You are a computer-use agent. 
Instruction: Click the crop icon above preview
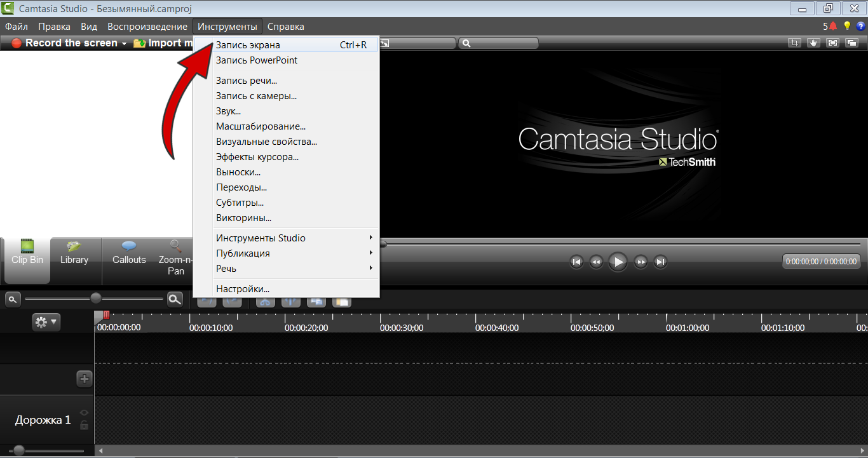(794, 43)
